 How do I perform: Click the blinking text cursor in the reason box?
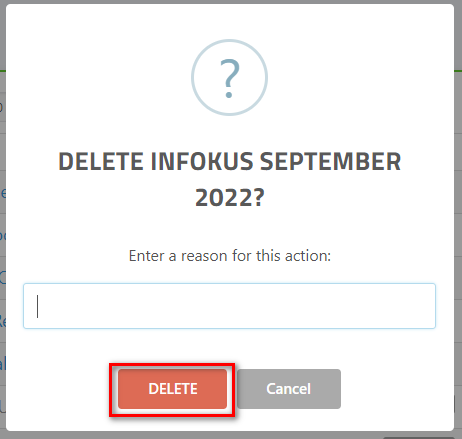[x=37, y=306]
